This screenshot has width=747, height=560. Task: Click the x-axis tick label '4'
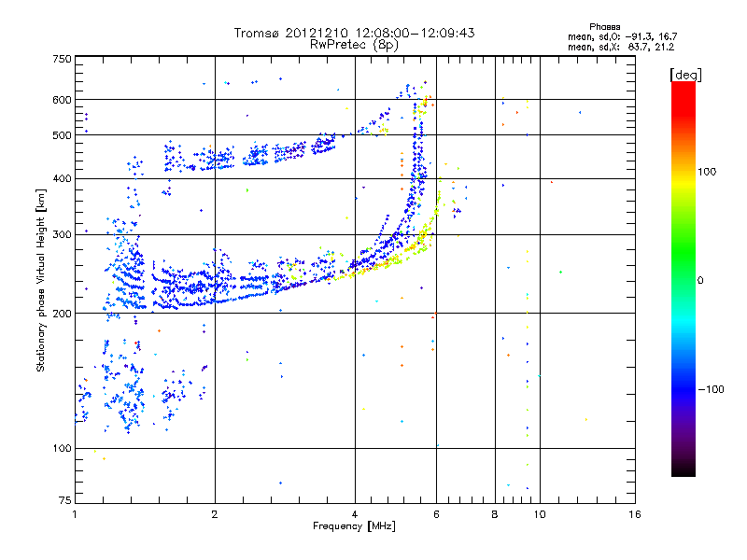[355, 514]
